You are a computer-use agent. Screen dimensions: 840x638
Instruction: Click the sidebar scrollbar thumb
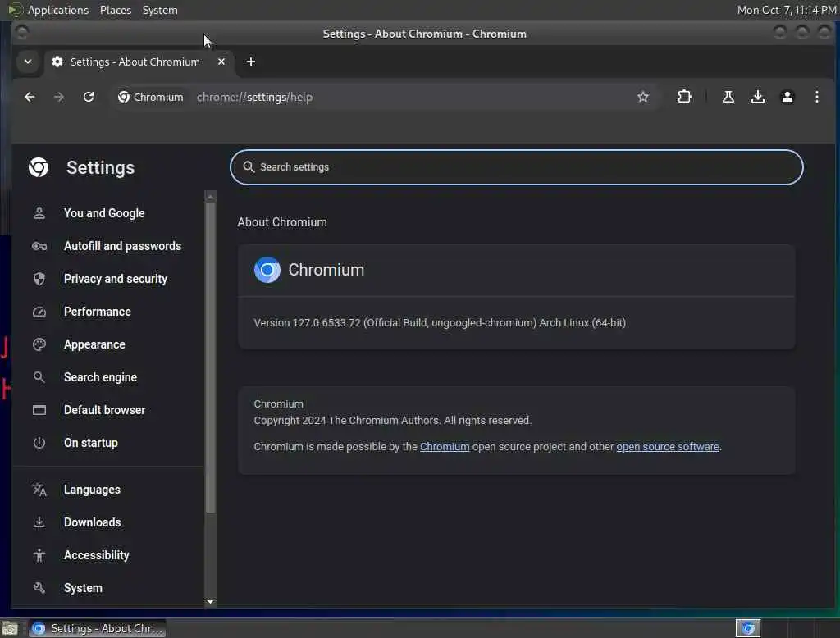click(211, 358)
